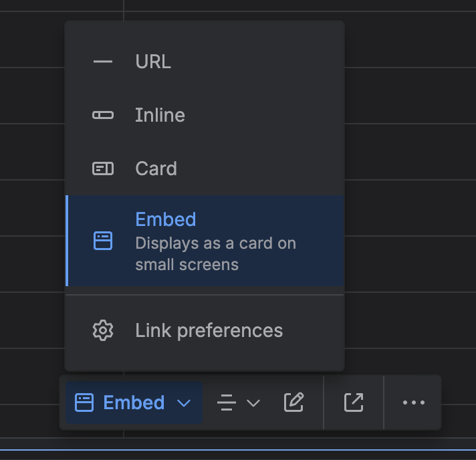Expand the Embed dropdown chevron in toolbar
476x460 pixels.
(185, 402)
